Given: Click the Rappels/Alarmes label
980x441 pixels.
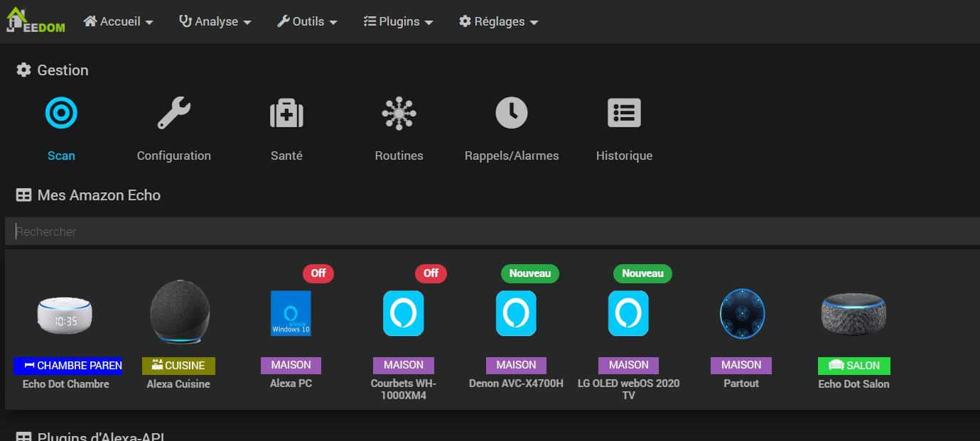Looking at the screenshot, I should point(512,156).
